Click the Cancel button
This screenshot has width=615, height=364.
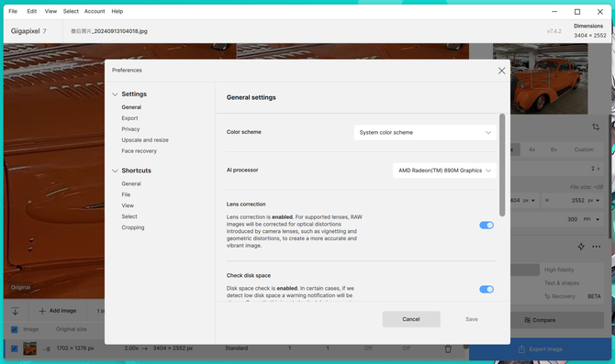coord(411,319)
